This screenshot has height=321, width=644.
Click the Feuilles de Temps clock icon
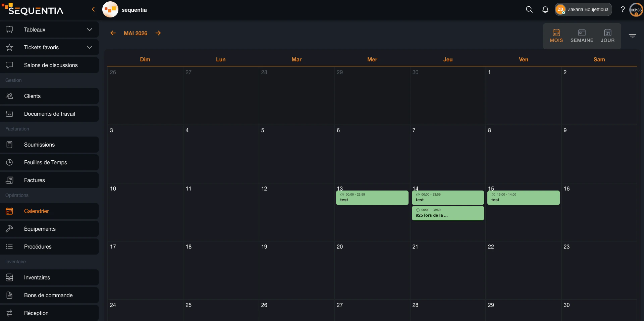[9, 162]
